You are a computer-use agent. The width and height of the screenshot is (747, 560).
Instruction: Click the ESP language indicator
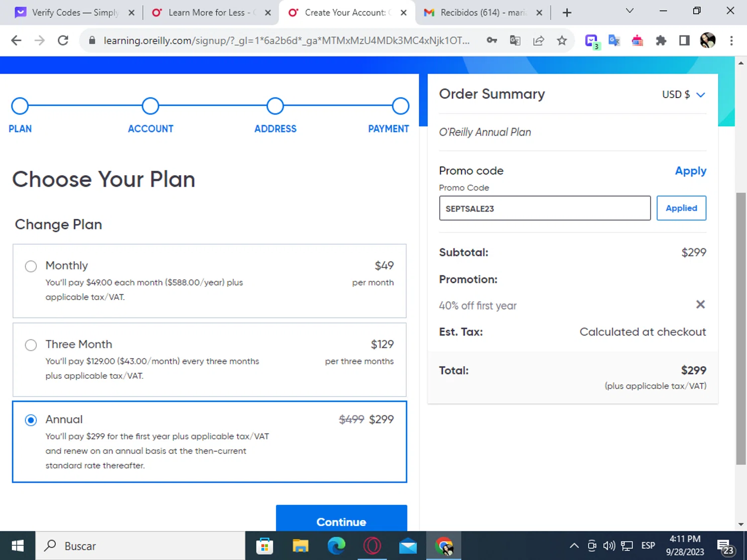click(648, 546)
